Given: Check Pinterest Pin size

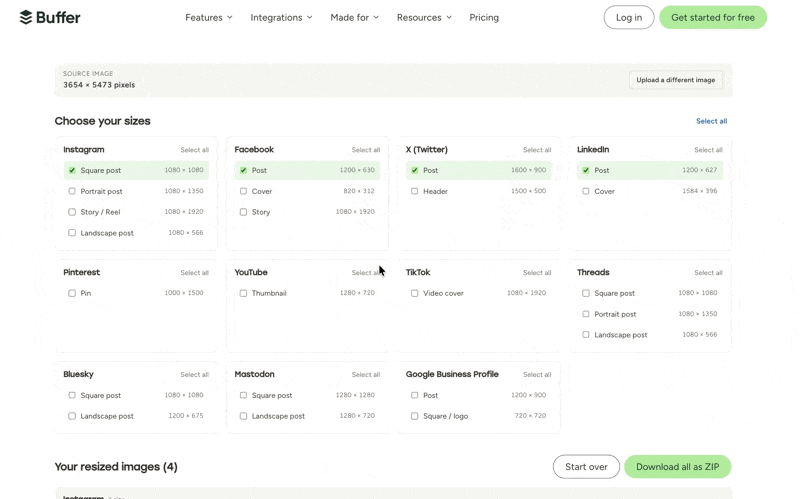Looking at the screenshot, I should point(72,293).
